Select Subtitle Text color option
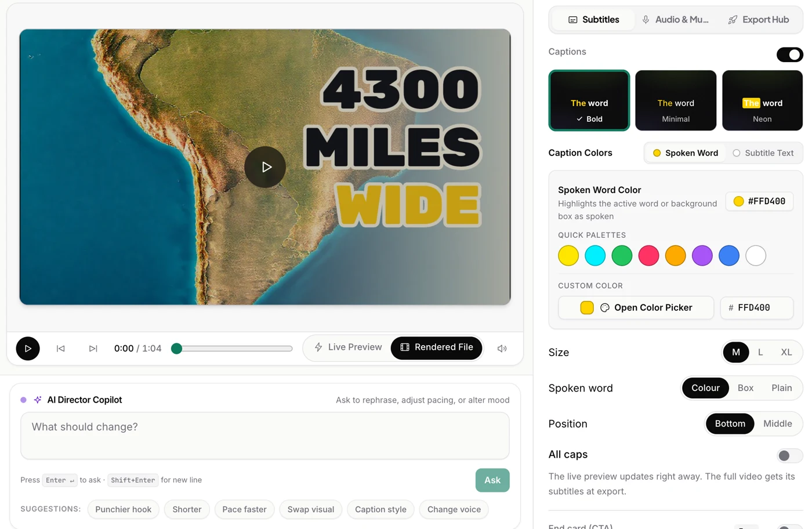 [x=763, y=153]
